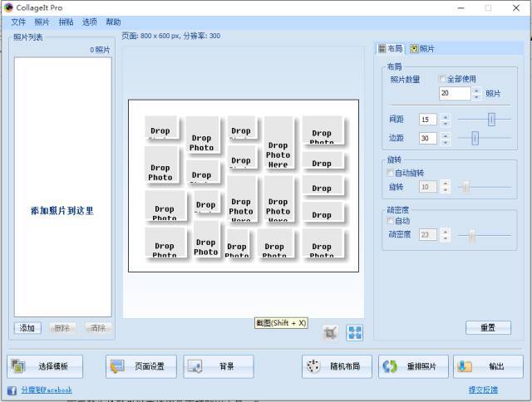
Task: Increase photo count with the up arrow
Action: [476, 91]
